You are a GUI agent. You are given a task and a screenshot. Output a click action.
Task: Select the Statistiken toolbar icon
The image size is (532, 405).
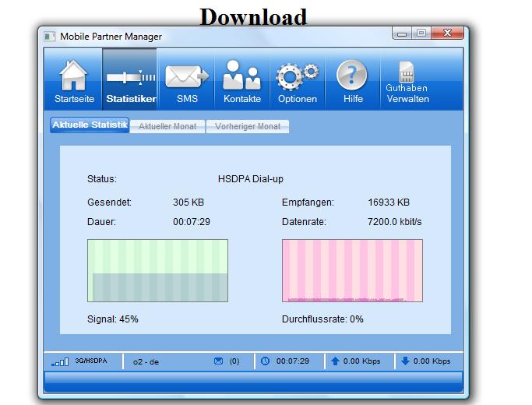coord(130,76)
